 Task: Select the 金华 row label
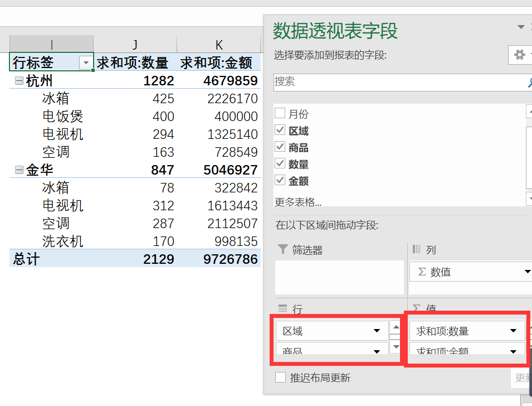pyautogui.click(x=39, y=170)
